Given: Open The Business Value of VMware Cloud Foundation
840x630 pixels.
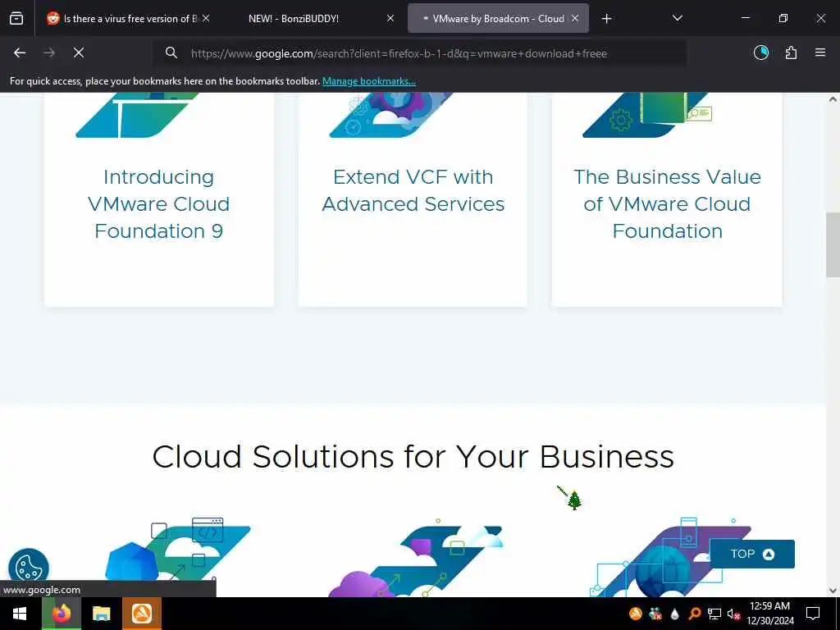Looking at the screenshot, I should 667,204.
